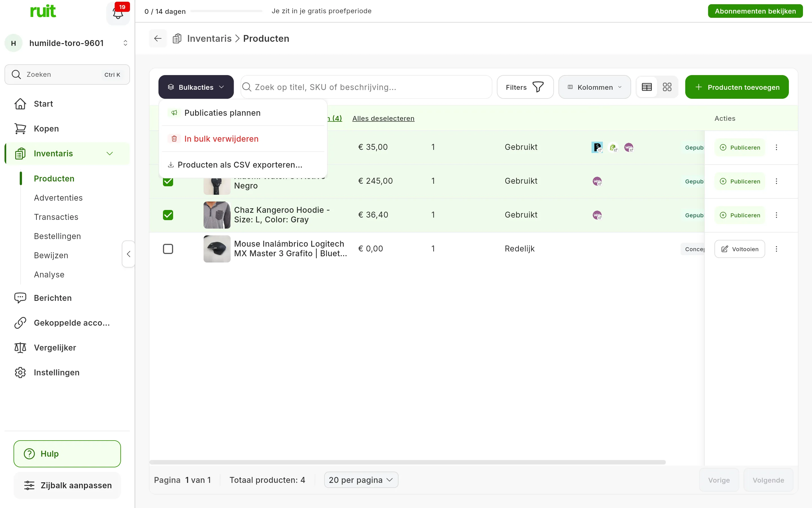Click the Hulp button
Screen dimensions: 812x508
tap(67, 454)
